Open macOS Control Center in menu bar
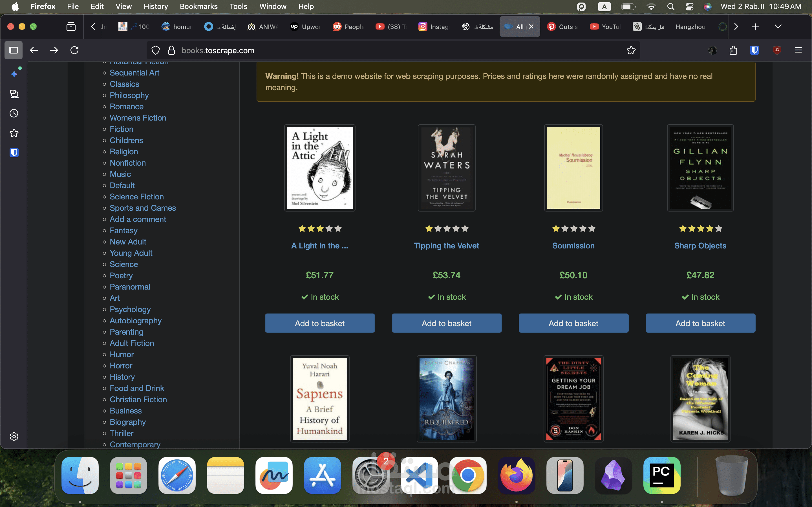The image size is (812, 507). [689, 6]
